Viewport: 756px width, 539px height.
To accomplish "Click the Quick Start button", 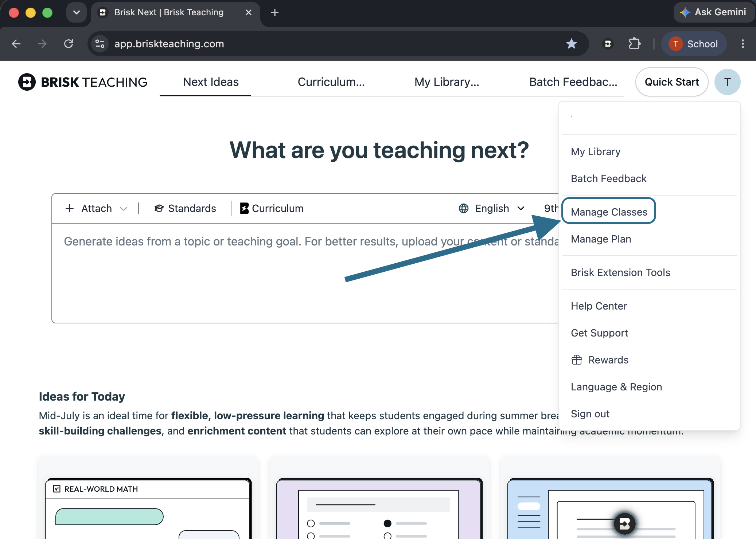I will point(672,82).
